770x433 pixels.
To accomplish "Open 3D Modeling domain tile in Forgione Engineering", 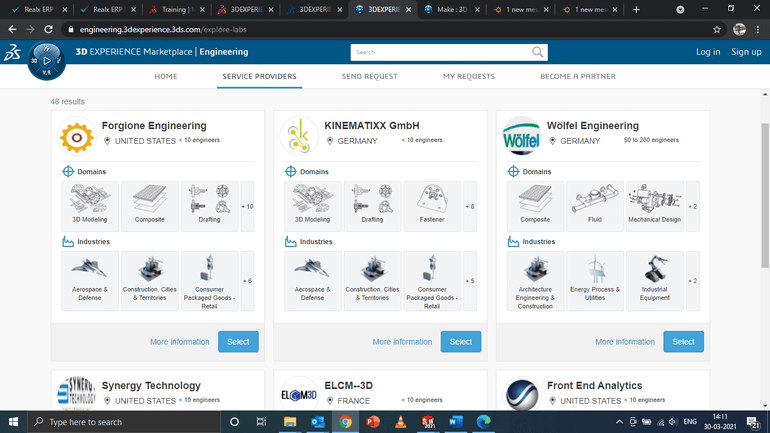I will pos(90,206).
